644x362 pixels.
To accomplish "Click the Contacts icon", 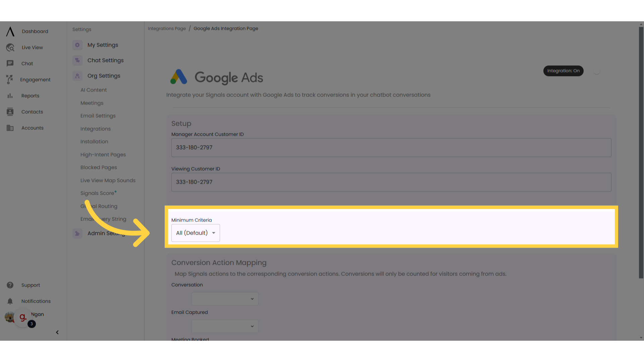I will [x=10, y=112].
